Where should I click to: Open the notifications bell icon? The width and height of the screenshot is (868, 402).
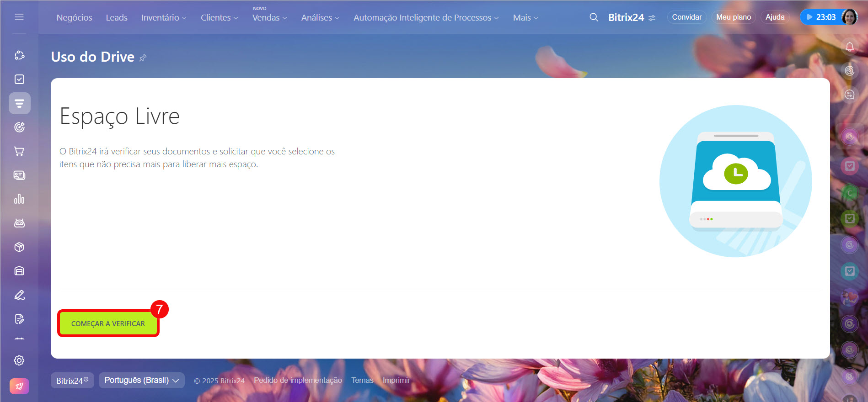pos(849,47)
